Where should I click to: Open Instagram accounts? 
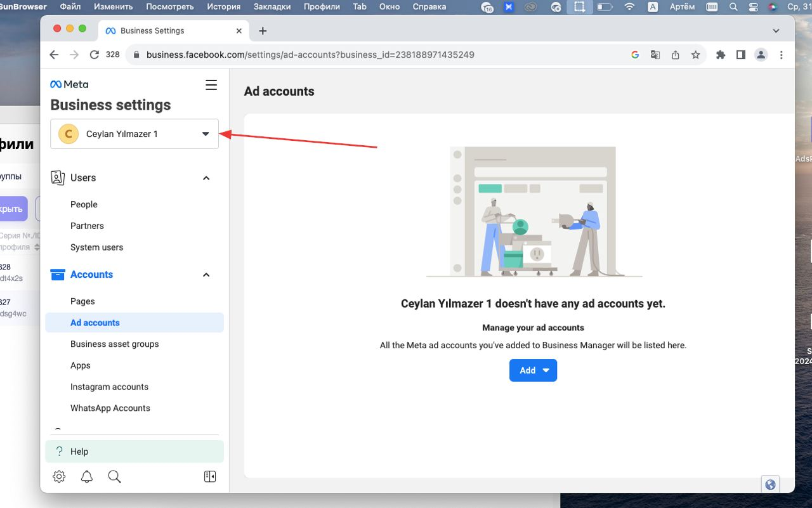click(x=109, y=387)
